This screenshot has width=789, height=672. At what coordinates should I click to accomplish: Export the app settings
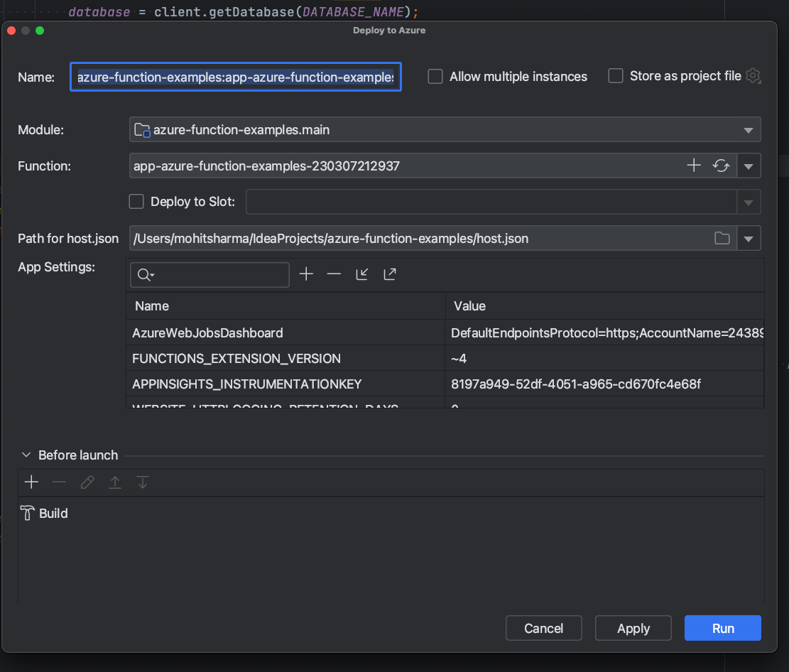click(x=389, y=273)
